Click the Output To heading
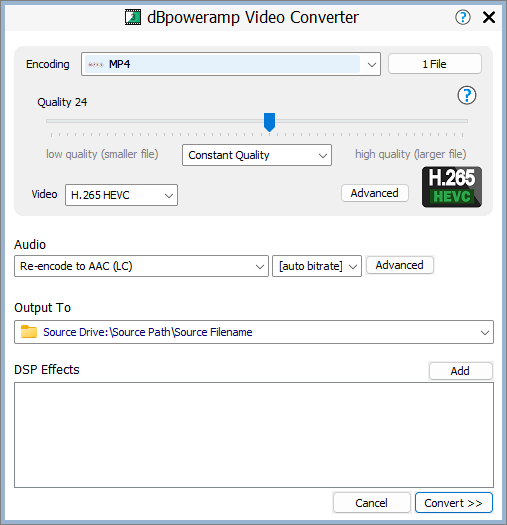 (43, 308)
